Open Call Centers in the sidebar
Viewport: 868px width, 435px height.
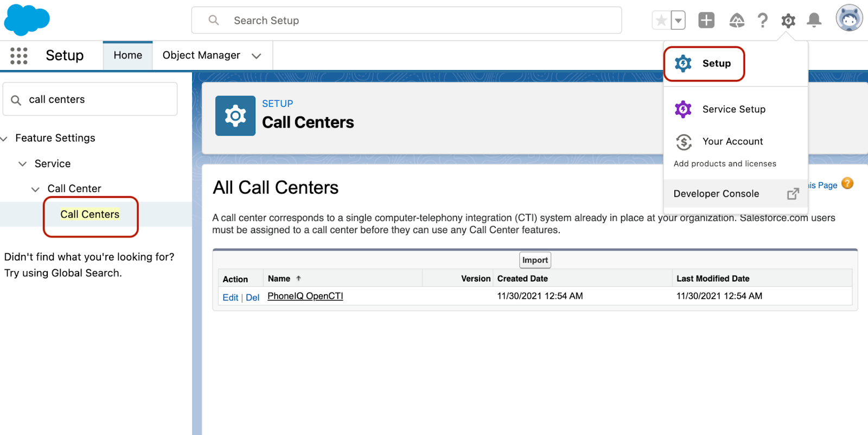90,214
